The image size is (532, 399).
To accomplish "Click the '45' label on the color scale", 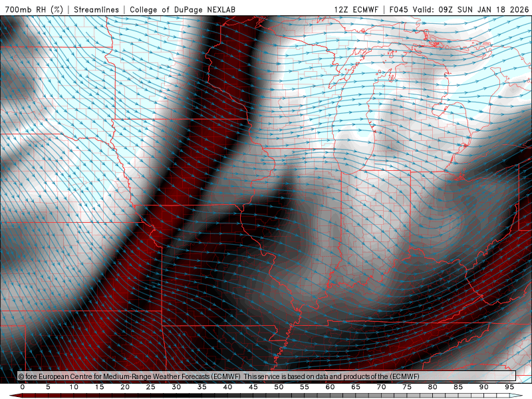I will [x=253, y=387].
